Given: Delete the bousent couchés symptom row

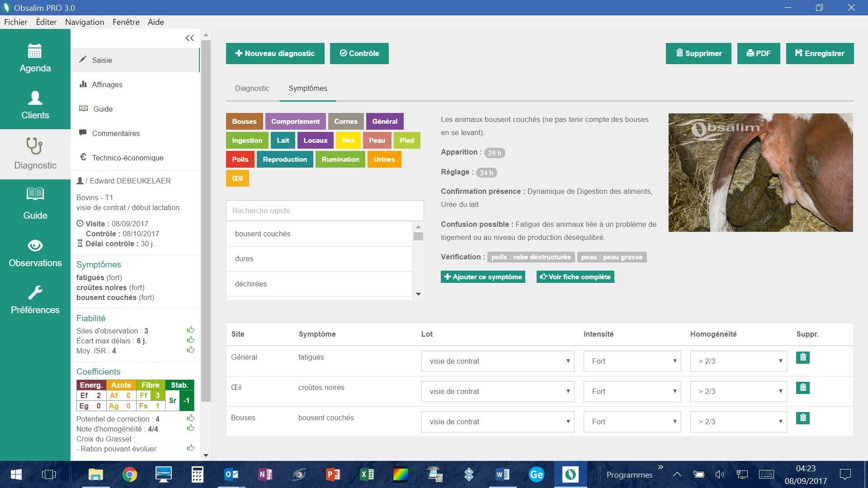Looking at the screenshot, I should (x=803, y=418).
